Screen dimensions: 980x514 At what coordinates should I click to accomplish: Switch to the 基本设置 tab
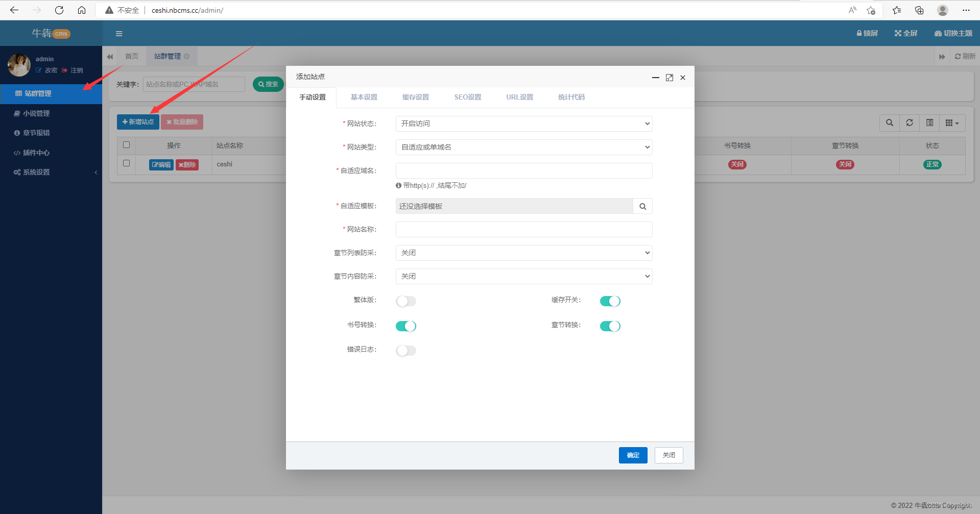364,97
